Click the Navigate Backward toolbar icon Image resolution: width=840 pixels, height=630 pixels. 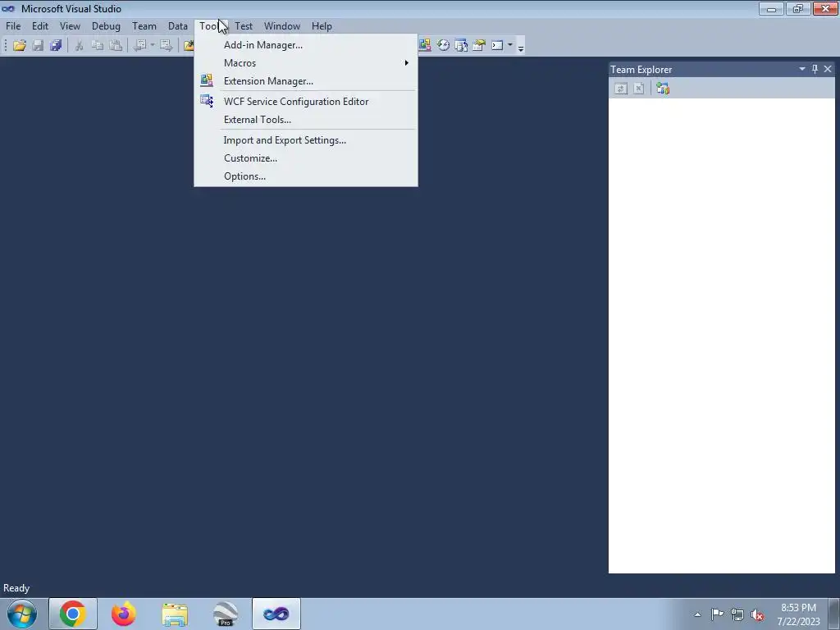click(139, 46)
